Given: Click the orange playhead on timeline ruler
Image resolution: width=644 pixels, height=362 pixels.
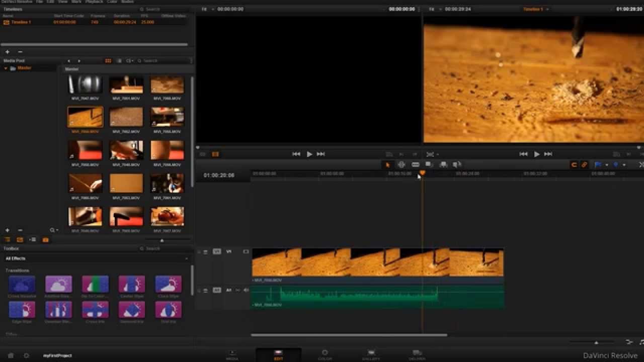Looking at the screenshot, I should coord(422,173).
